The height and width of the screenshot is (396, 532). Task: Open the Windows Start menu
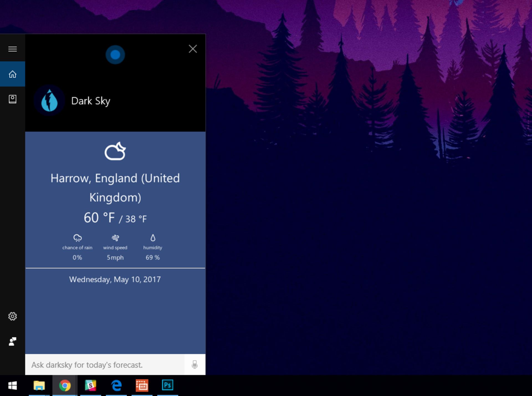coord(12,385)
